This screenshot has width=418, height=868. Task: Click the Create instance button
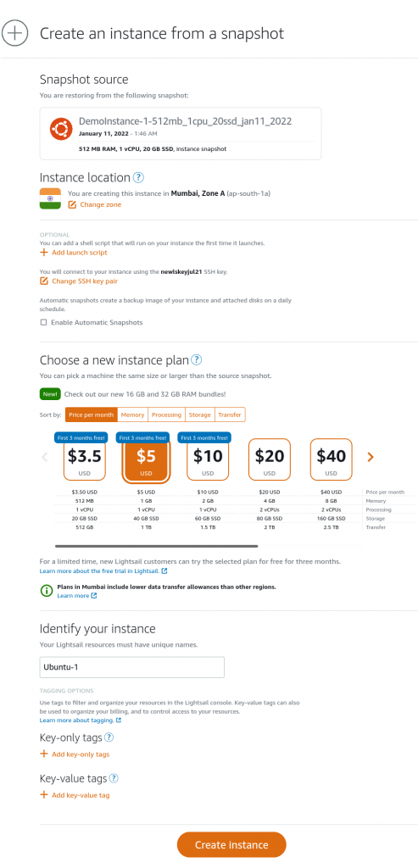pos(231,845)
